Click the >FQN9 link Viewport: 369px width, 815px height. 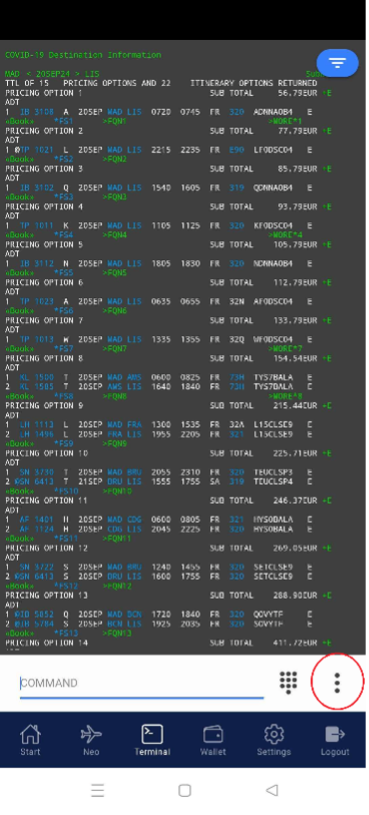(114, 444)
